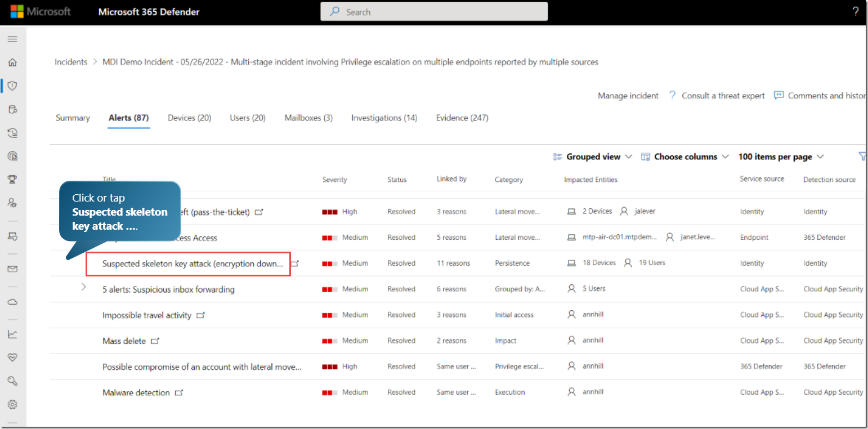Switch to the Summary tab
Viewport: 868px width, 429px height.
click(73, 118)
